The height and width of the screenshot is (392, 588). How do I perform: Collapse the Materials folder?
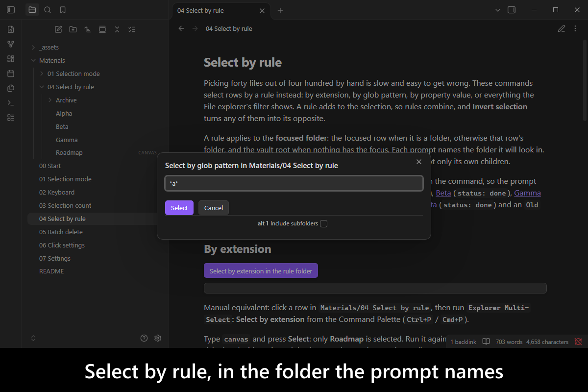(33, 61)
